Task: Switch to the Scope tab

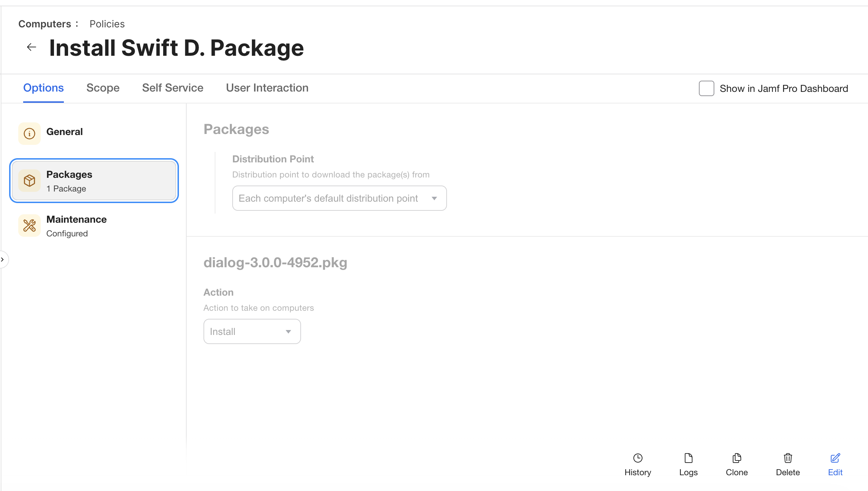Action: click(103, 88)
